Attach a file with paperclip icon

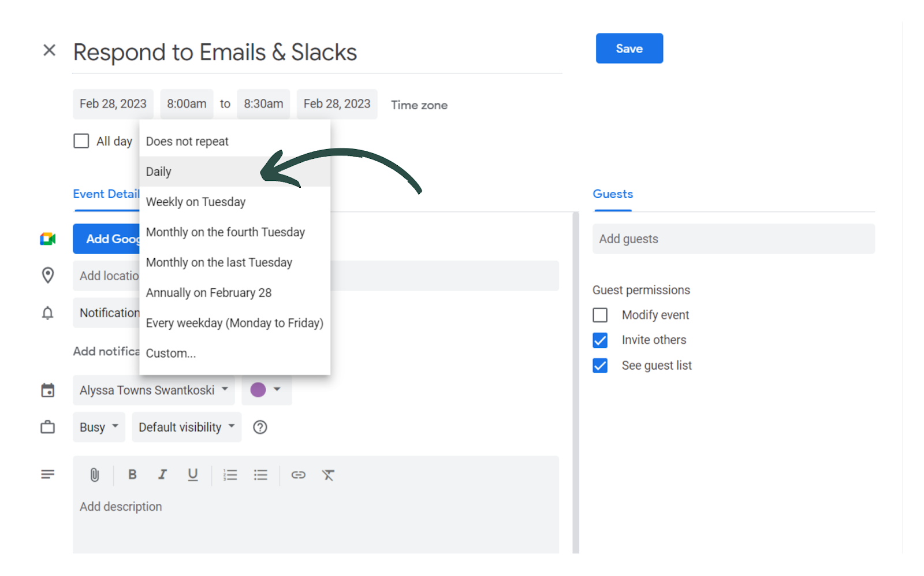tap(95, 475)
